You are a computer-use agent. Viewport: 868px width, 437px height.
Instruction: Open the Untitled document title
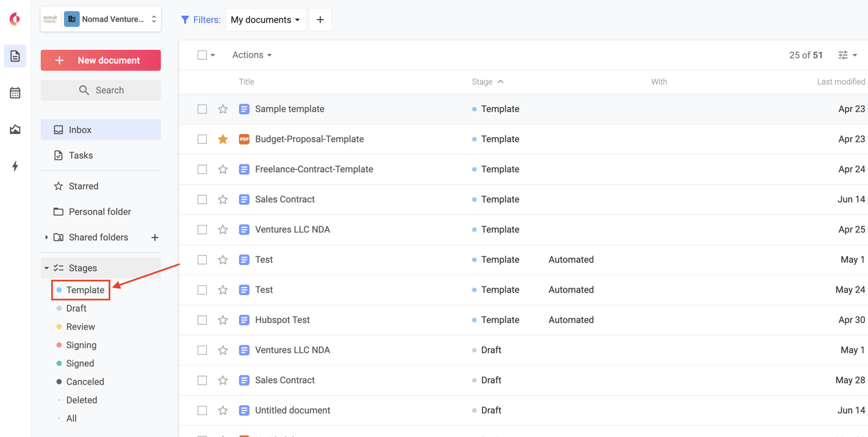pyautogui.click(x=293, y=410)
